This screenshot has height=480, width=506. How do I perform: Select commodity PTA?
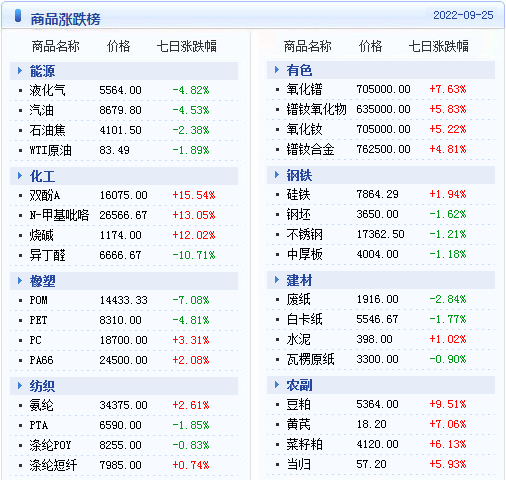39,425
